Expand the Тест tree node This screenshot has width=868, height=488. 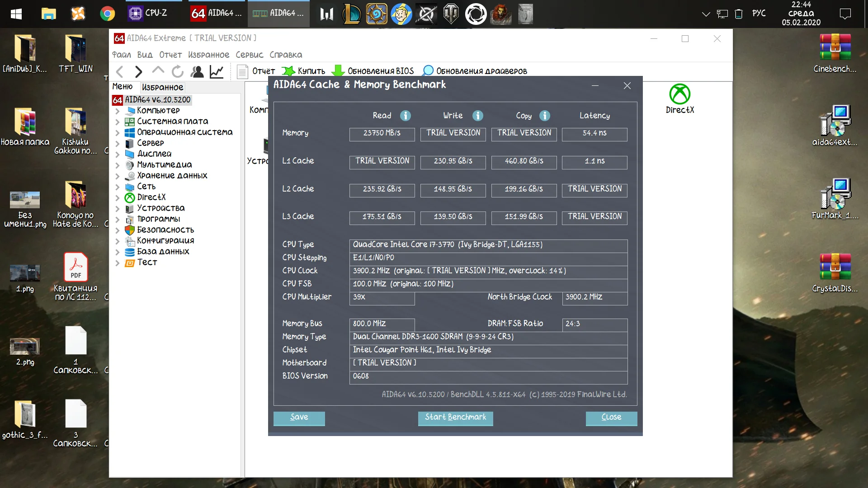tap(117, 263)
